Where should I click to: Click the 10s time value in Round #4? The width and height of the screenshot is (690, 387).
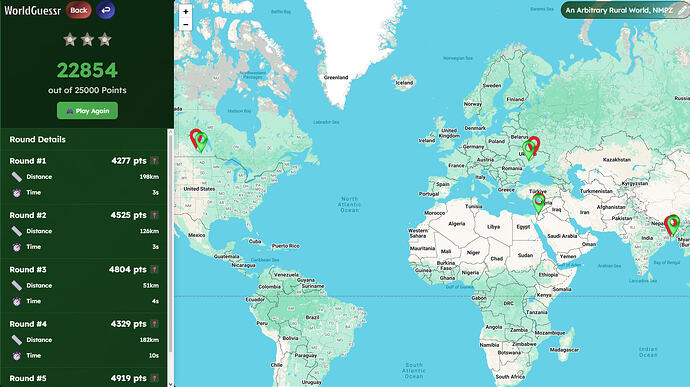pos(154,356)
